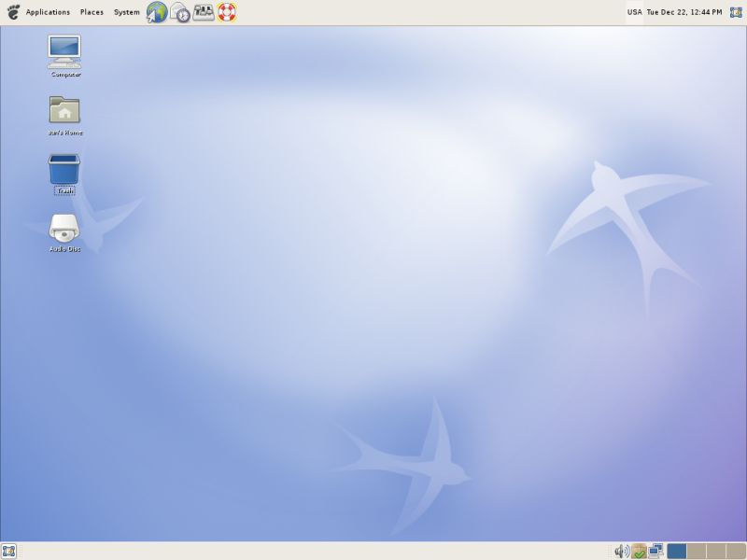Click the active first workspace thumbnail
747x560 pixels.
click(676, 552)
